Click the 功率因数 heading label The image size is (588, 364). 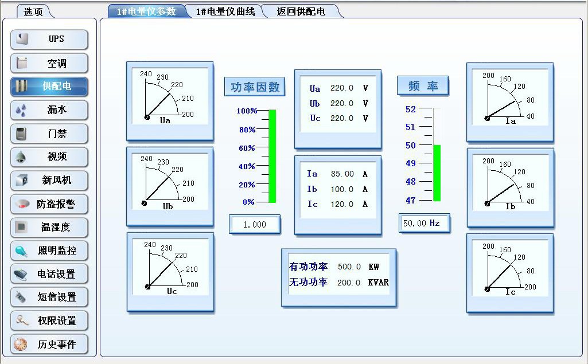tap(255, 87)
